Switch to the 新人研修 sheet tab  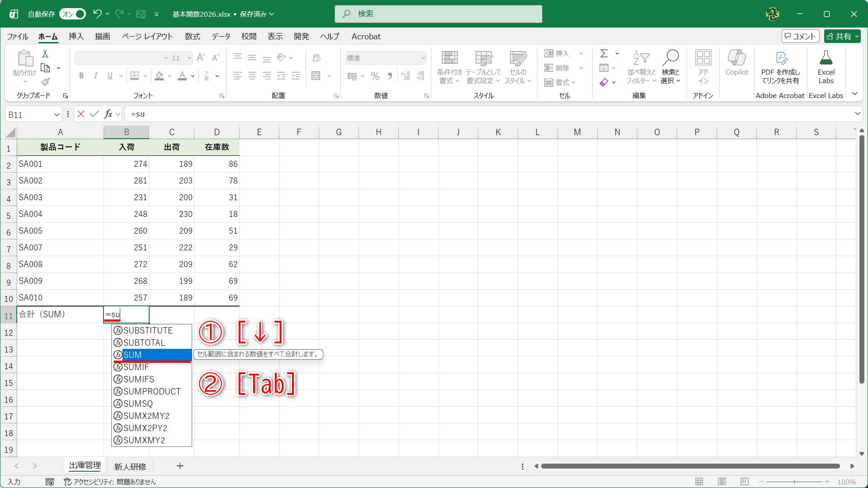click(x=130, y=466)
